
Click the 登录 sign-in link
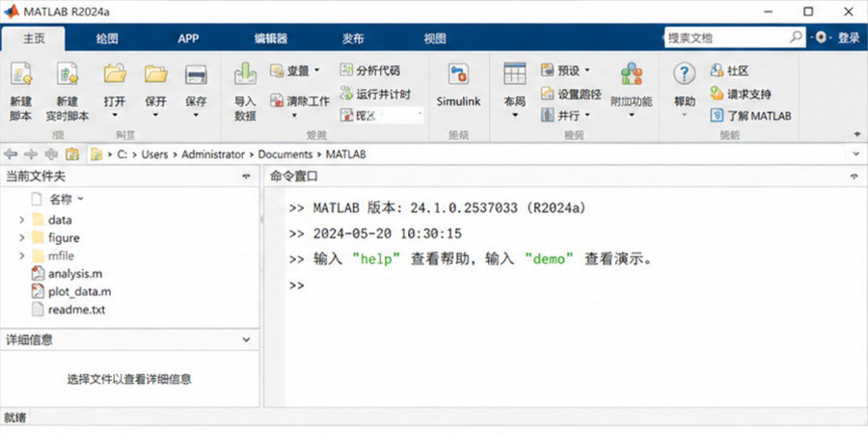[848, 38]
